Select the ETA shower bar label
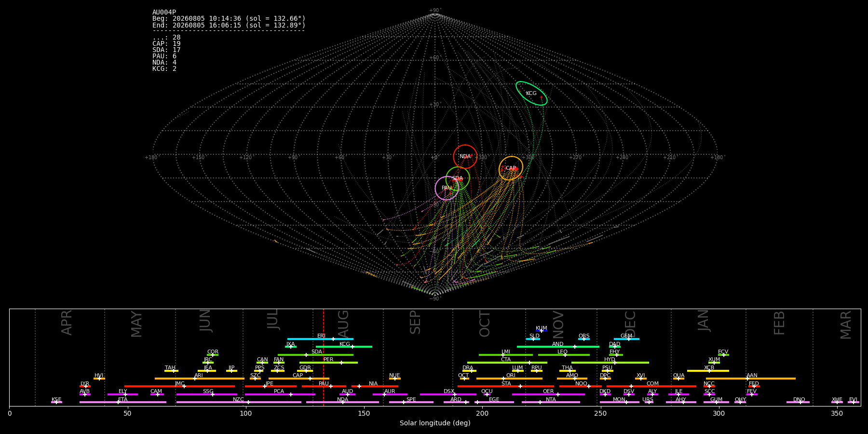Viewport: 868px width, 434px height. pyautogui.click(x=123, y=400)
